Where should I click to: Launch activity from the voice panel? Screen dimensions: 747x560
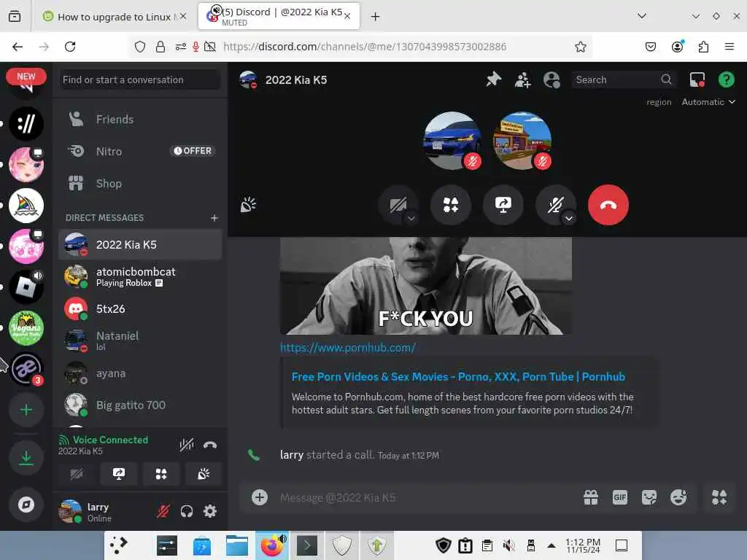[161, 474]
